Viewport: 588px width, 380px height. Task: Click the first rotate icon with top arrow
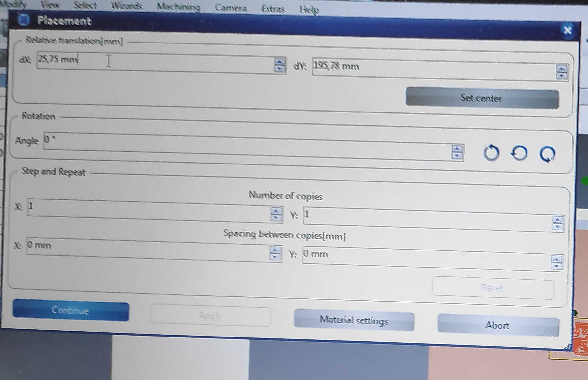click(491, 153)
